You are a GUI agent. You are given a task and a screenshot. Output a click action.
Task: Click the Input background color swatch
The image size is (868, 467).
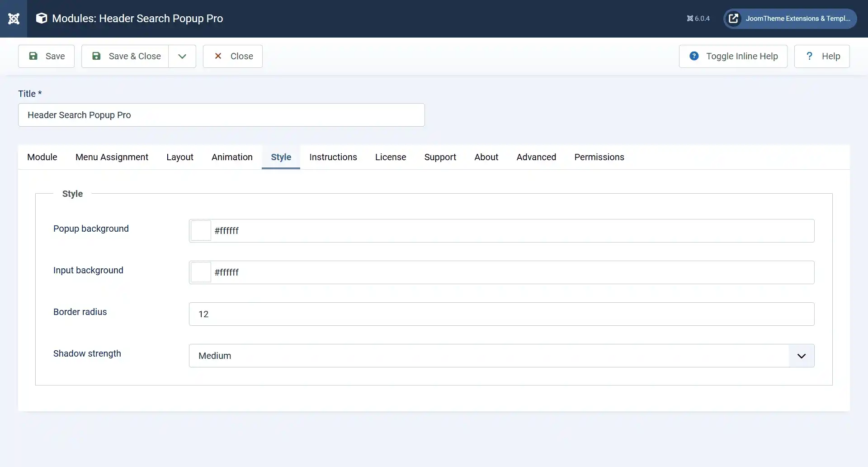[x=201, y=272]
